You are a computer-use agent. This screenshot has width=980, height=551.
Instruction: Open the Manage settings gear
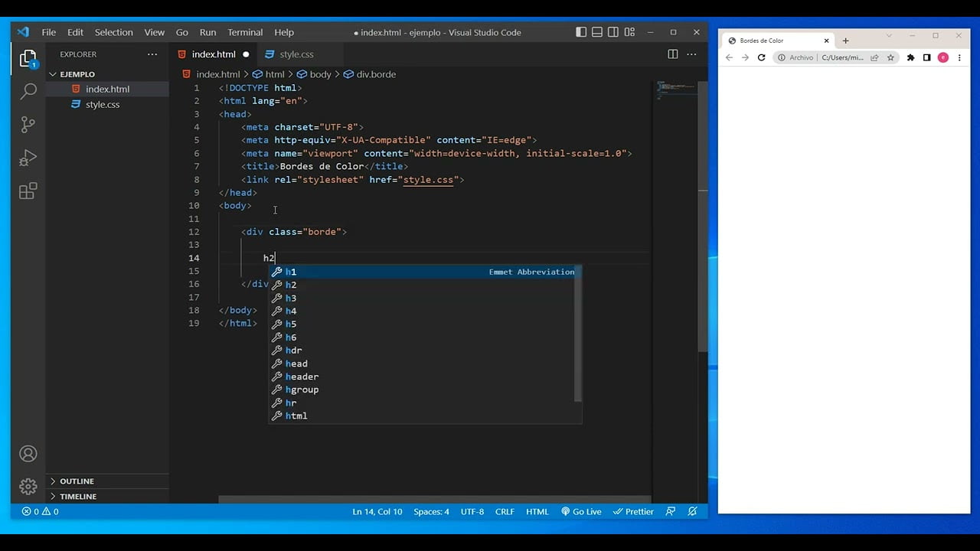click(28, 487)
